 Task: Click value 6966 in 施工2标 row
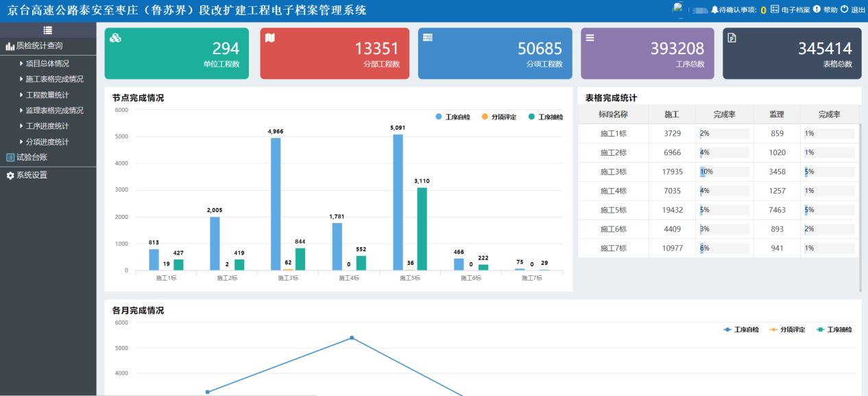(673, 153)
